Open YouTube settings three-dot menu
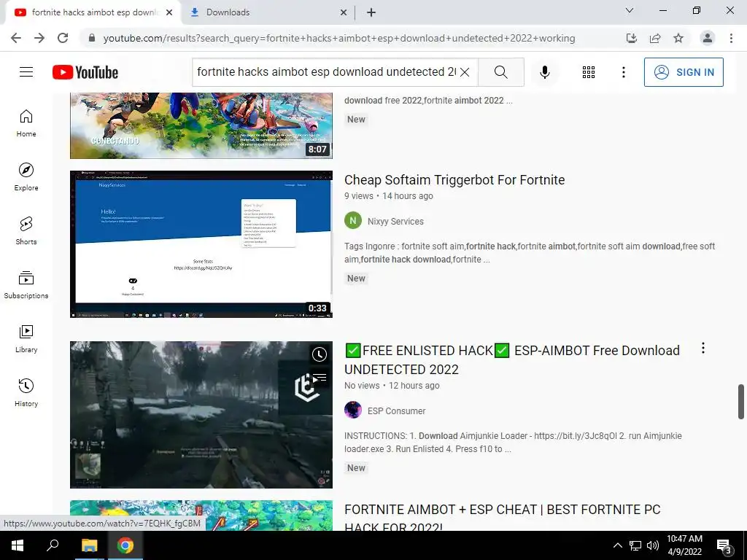This screenshot has width=747, height=560. click(x=623, y=72)
